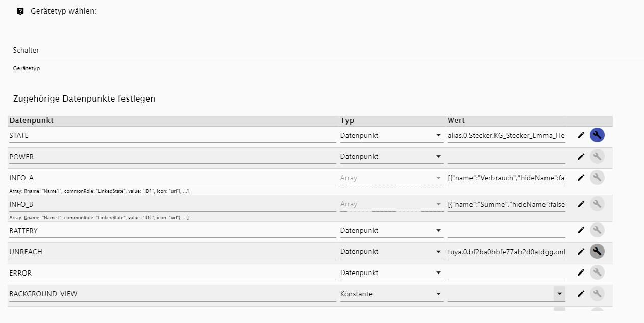This screenshot has width=644, height=323.
Task: Click the pencil edit icon for INFO_A
Action: 581,178
